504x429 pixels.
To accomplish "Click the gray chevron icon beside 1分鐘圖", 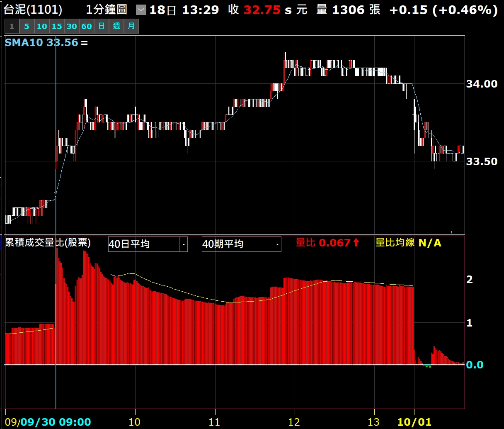I will 141,10.
